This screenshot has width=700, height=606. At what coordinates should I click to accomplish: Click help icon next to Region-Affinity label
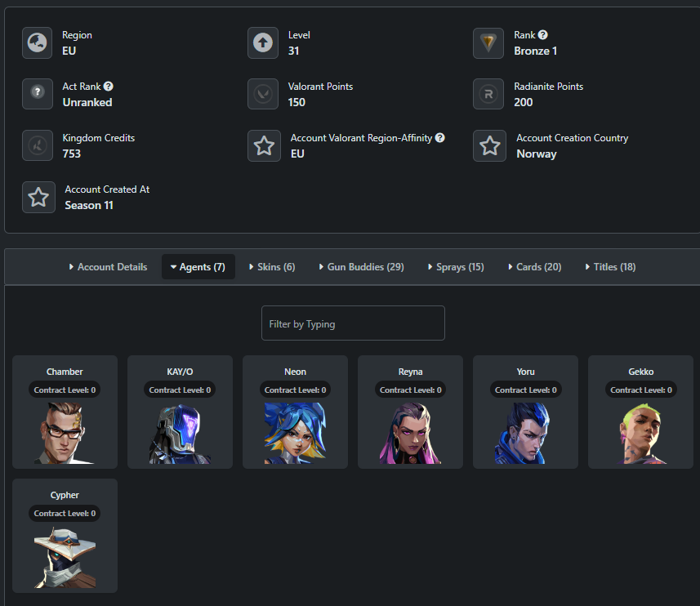point(439,137)
